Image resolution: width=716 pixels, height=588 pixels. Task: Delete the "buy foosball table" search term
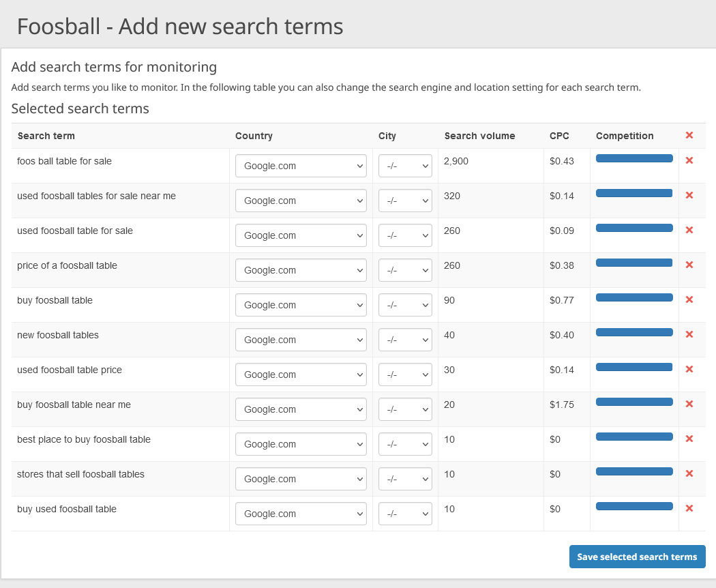pos(689,299)
